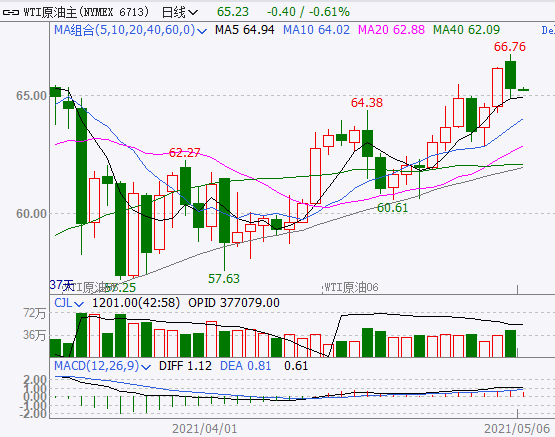Click the 57.63 low price label

(x=224, y=279)
